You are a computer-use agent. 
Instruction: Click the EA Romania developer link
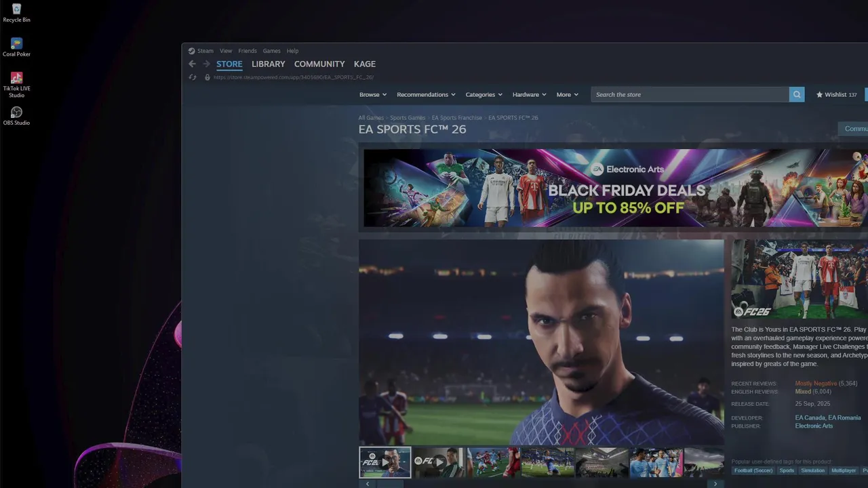point(844,418)
